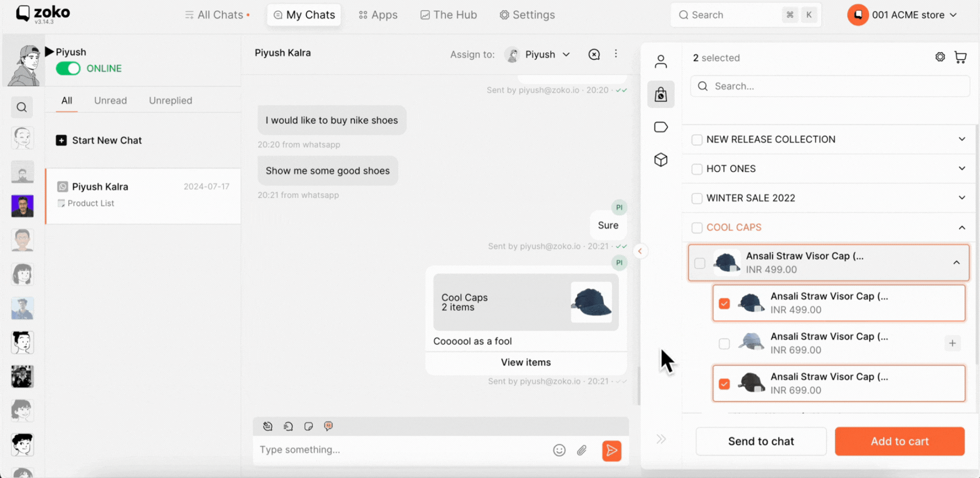Click the plus icon beside Start New Chat
The height and width of the screenshot is (478, 980).
[x=61, y=140]
